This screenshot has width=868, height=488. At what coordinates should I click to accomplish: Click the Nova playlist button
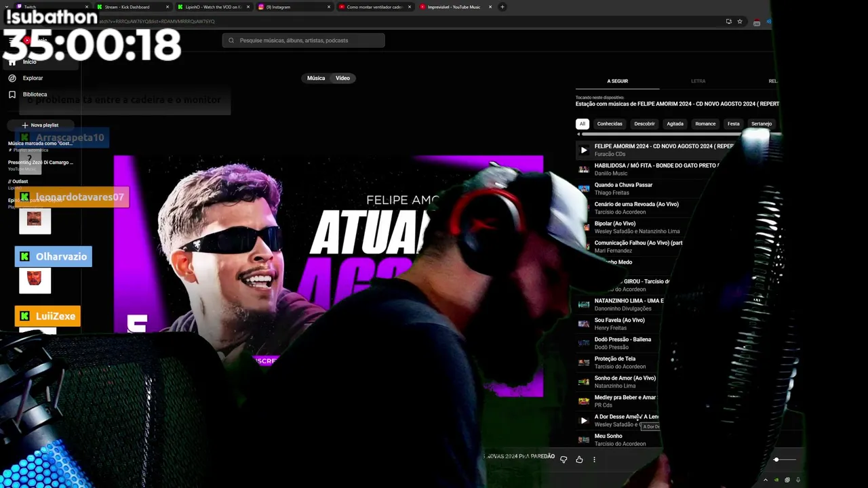click(x=39, y=125)
